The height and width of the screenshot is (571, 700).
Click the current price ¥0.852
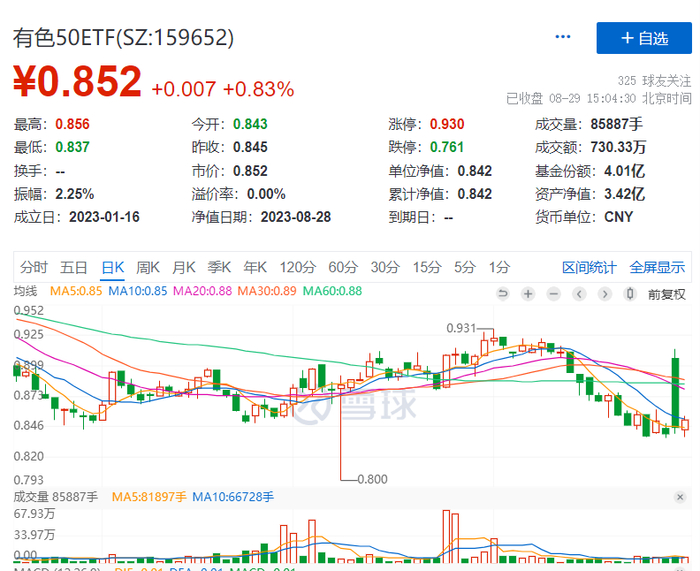tap(77, 81)
